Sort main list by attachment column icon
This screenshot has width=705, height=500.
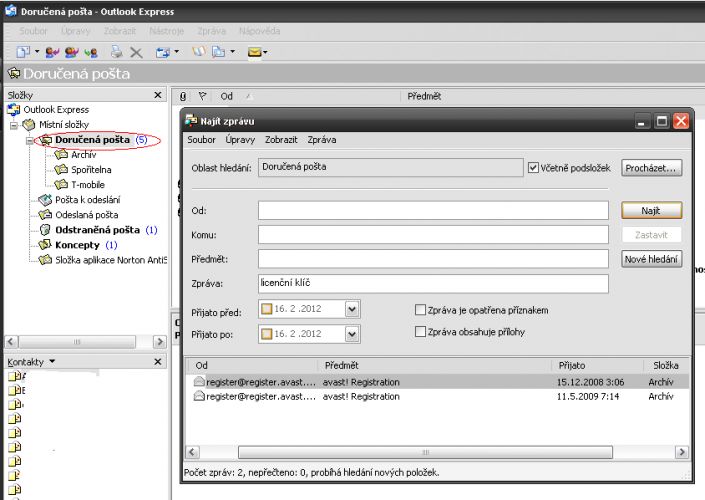(x=183, y=96)
